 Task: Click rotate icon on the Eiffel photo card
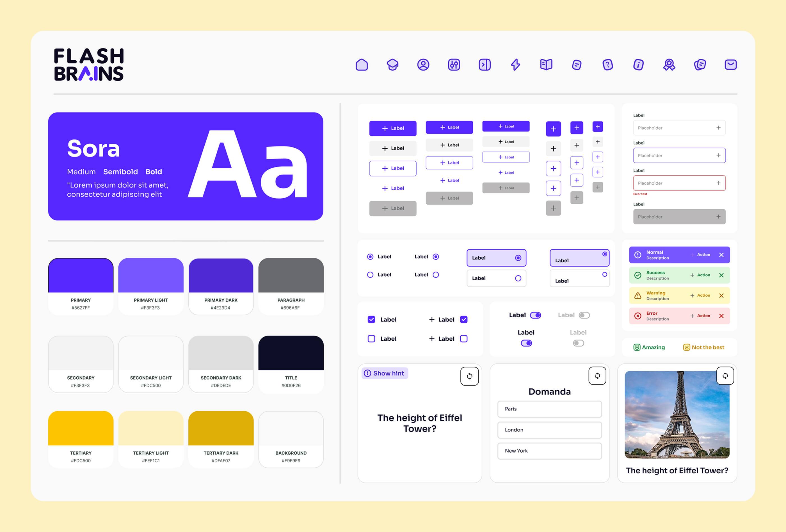725,375
